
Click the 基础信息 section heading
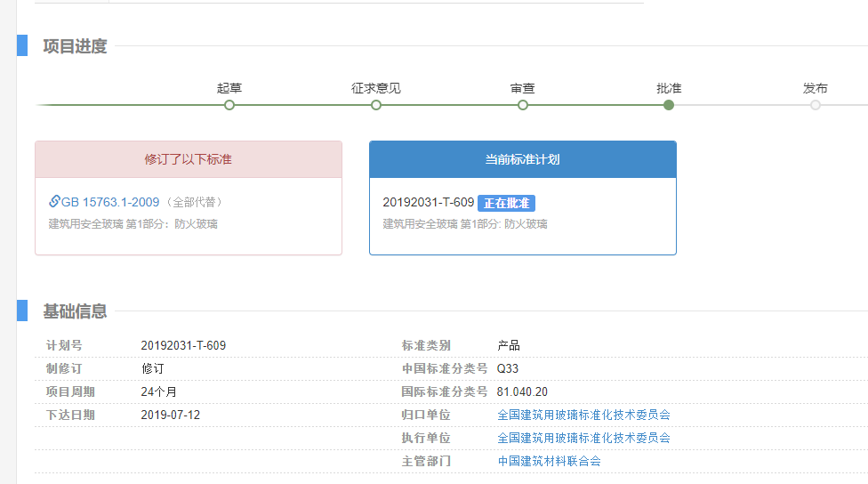tap(75, 311)
